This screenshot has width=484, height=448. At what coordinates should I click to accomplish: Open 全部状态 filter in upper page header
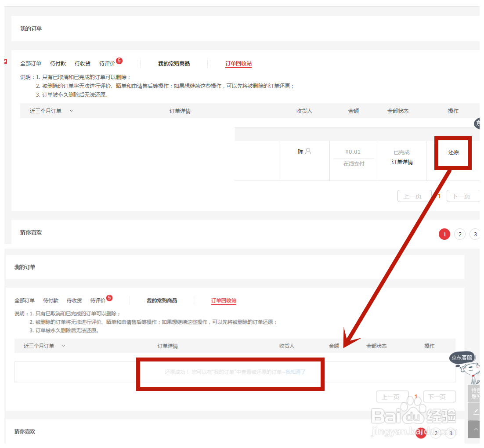point(397,111)
